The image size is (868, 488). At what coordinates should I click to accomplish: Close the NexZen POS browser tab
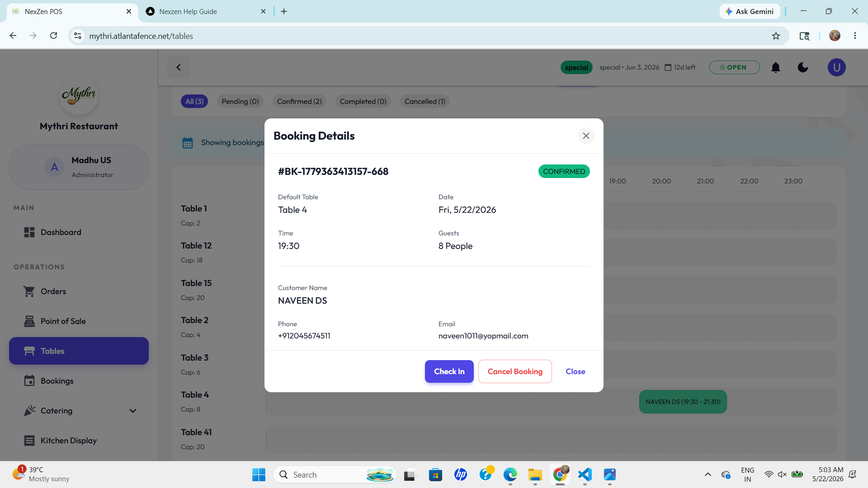129,11
